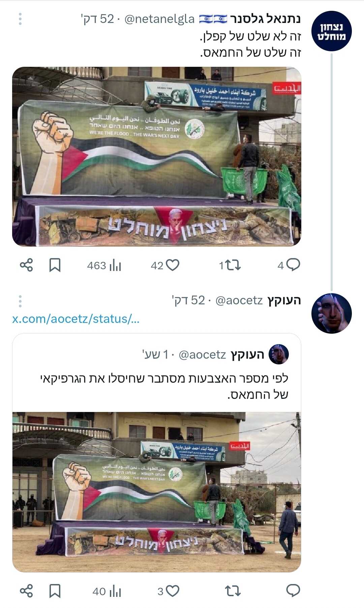Viewport: 364px width, 608px height.
Task: Bookmark the first tweet
Action: (x=55, y=265)
